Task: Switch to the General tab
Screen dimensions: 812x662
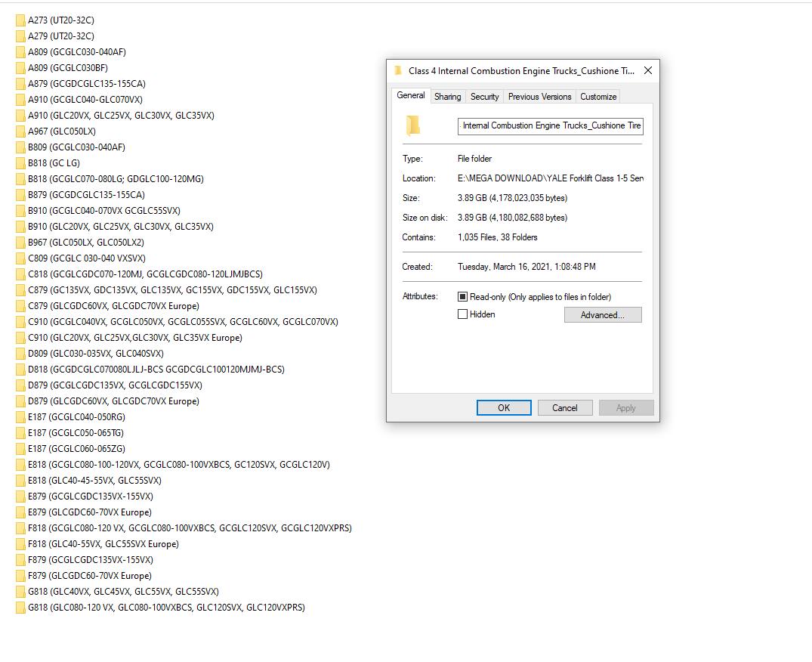Action: [411, 95]
